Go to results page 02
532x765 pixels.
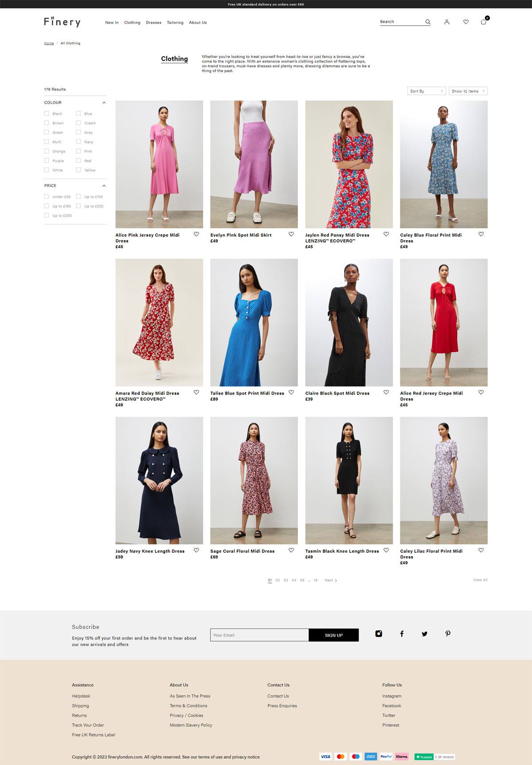278,580
